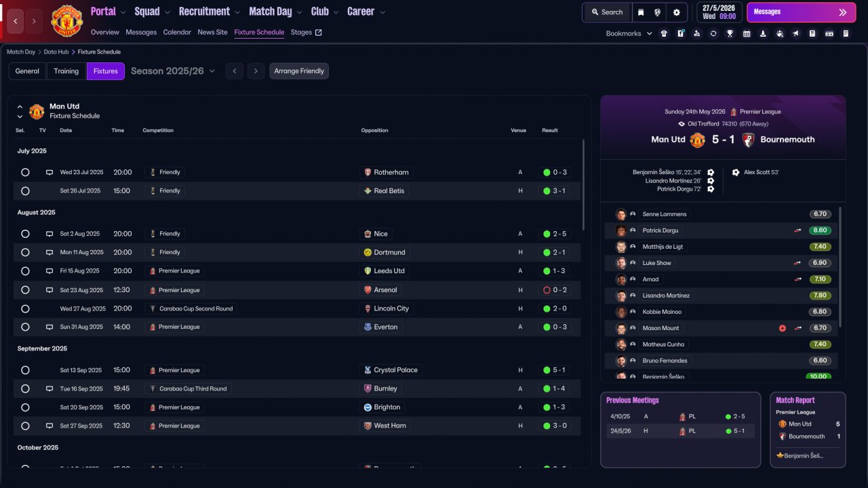Expand the Squad menu chevron
Viewport: 868px width, 488px height.
point(167,12)
